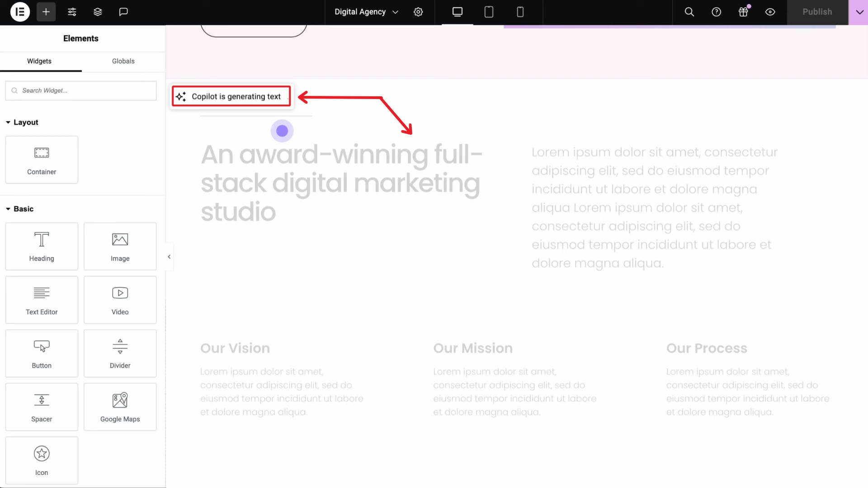Switch to mobile responsive view

[x=520, y=12]
